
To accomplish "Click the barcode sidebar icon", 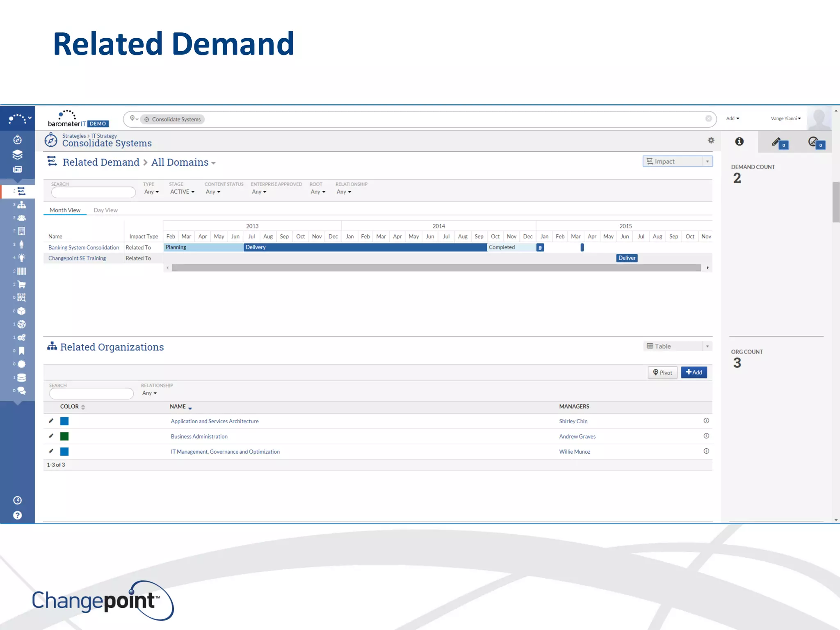I will click(x=21, y=271).
